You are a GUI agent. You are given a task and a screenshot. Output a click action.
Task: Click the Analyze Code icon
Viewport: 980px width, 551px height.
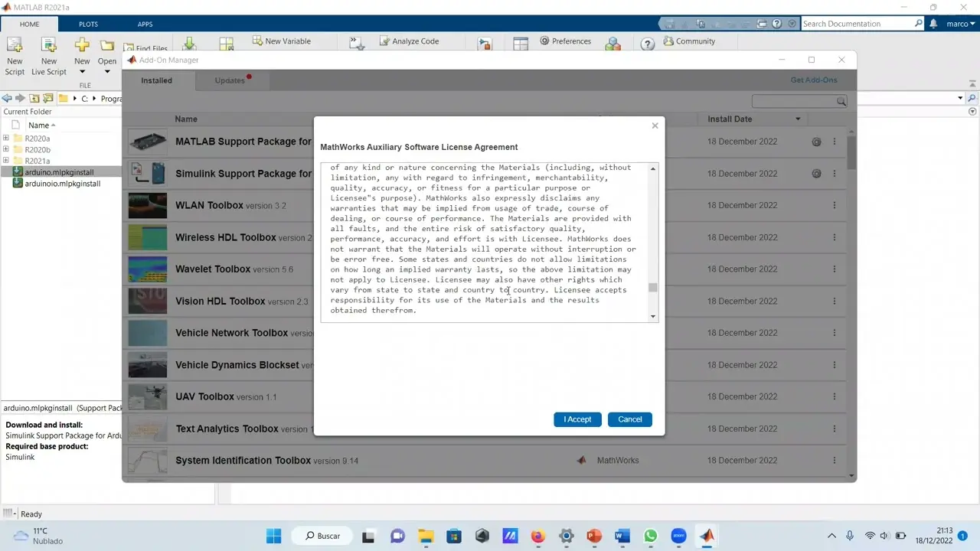tap(384, 41)
